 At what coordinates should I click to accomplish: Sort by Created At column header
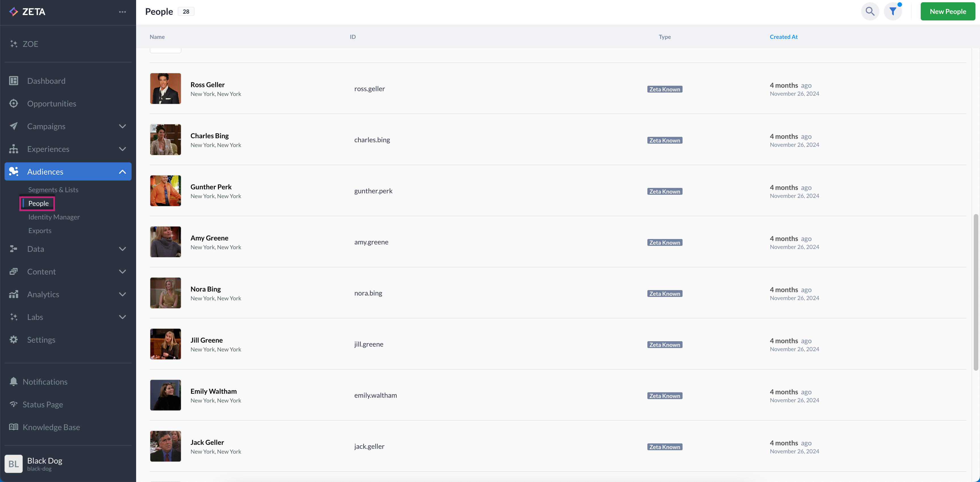tap(783, 37)
